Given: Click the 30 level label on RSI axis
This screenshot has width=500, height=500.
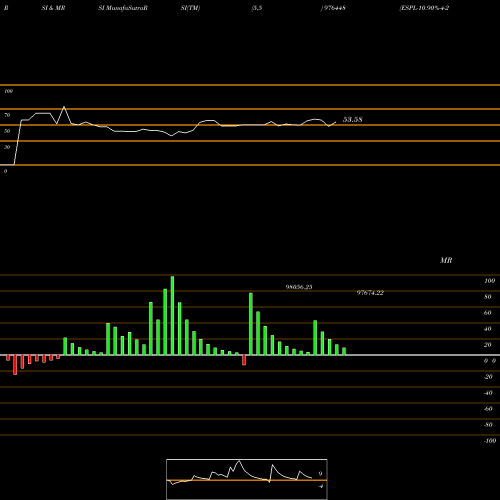Looking at the screenshot, I should (x=7, y=147).
